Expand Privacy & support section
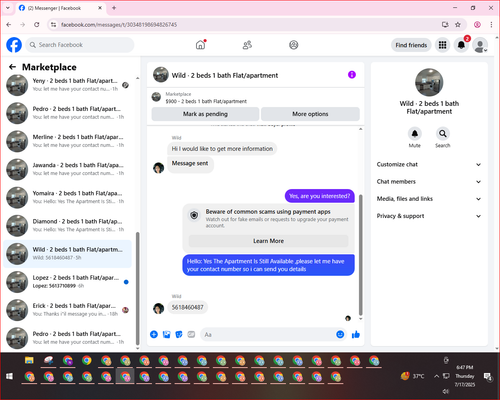Screen dimensions: 500x400 pyautogui.click(x=429, y=216)
